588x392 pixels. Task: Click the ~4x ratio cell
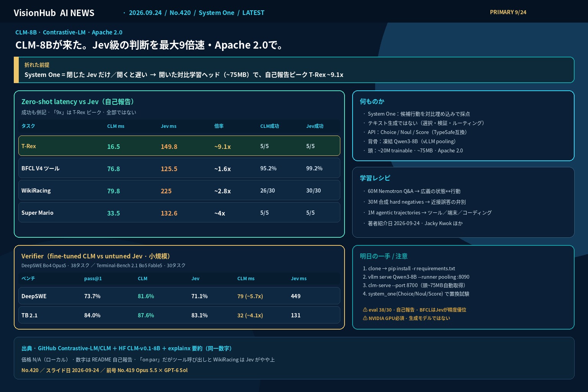pyautogui.click(x=220, y=213)
